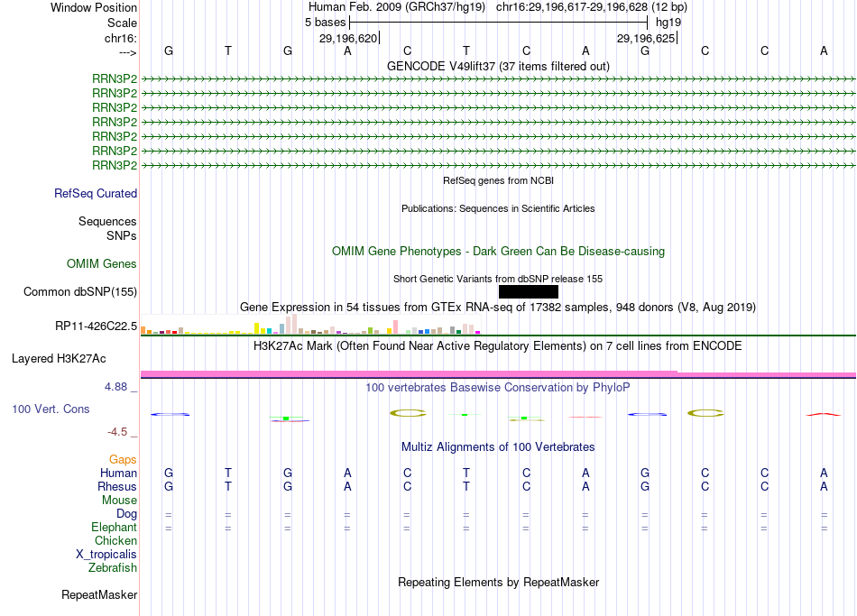The image size is (857, 616).
Task: Click the black dbSNP variant block
Action: (x=528, y=291)
